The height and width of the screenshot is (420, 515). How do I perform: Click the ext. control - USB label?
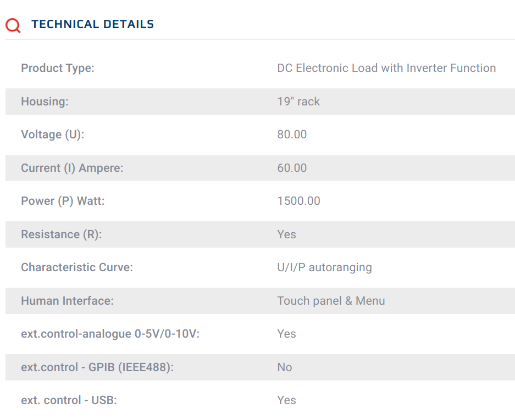(69, 400)
